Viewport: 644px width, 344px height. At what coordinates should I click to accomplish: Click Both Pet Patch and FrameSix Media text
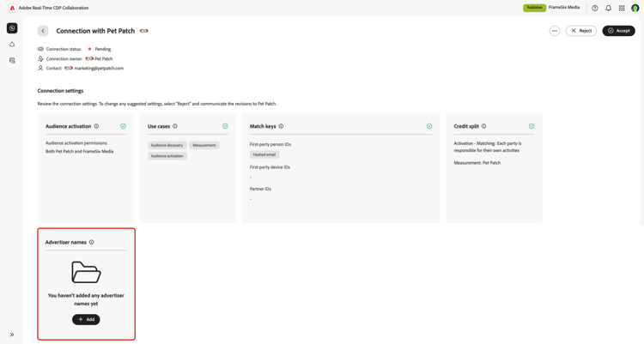click(x=79, y=152)
